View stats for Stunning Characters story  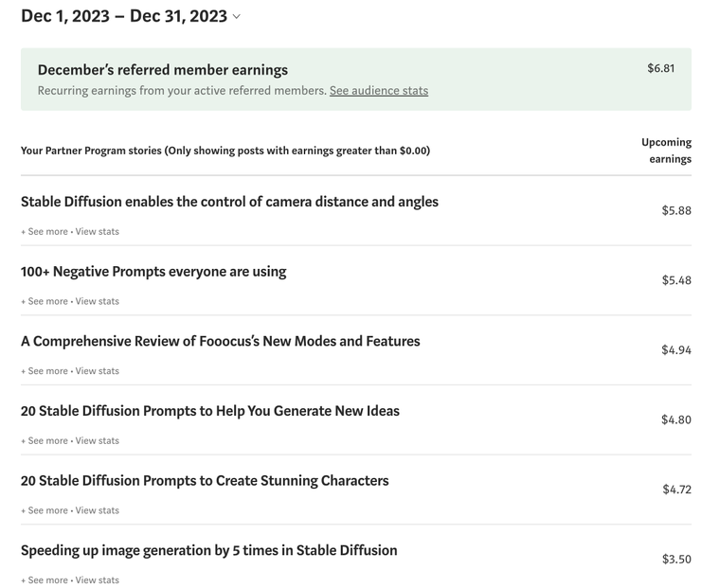point(98,510)
